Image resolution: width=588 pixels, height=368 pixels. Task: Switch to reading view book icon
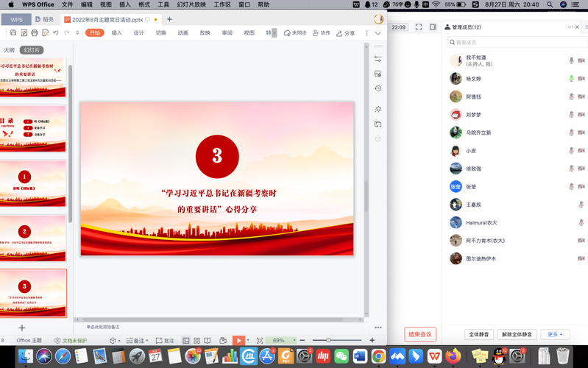208,340
